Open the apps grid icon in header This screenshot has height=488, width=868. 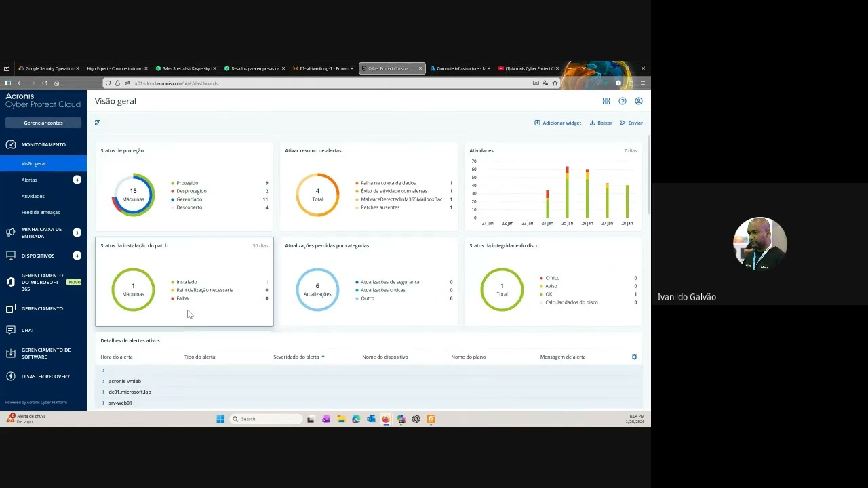[606, 101]
